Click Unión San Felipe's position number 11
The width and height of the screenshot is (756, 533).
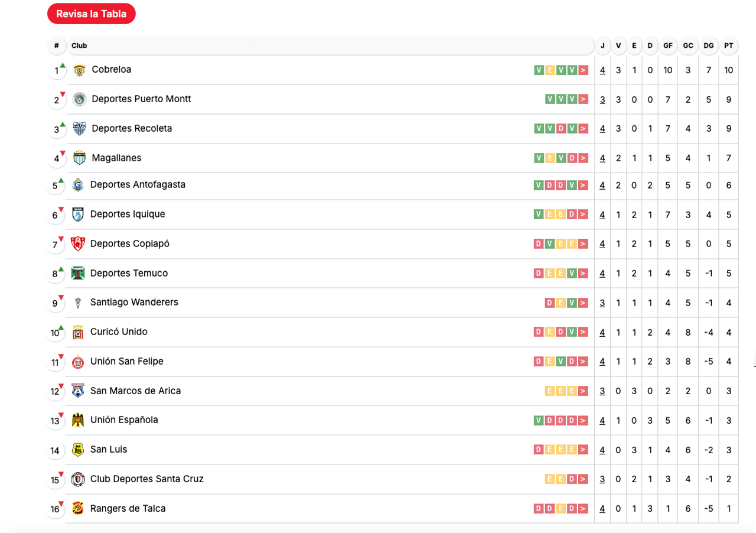click(55, 362)
